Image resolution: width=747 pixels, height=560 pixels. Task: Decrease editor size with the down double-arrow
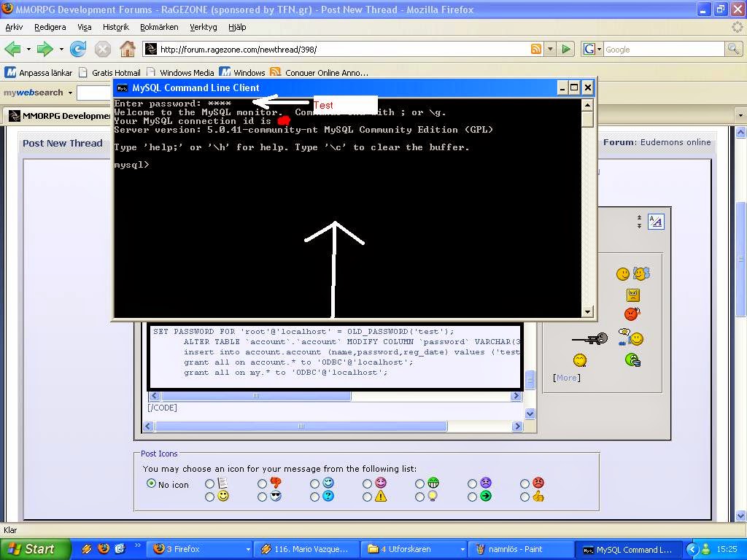(639, 226)
